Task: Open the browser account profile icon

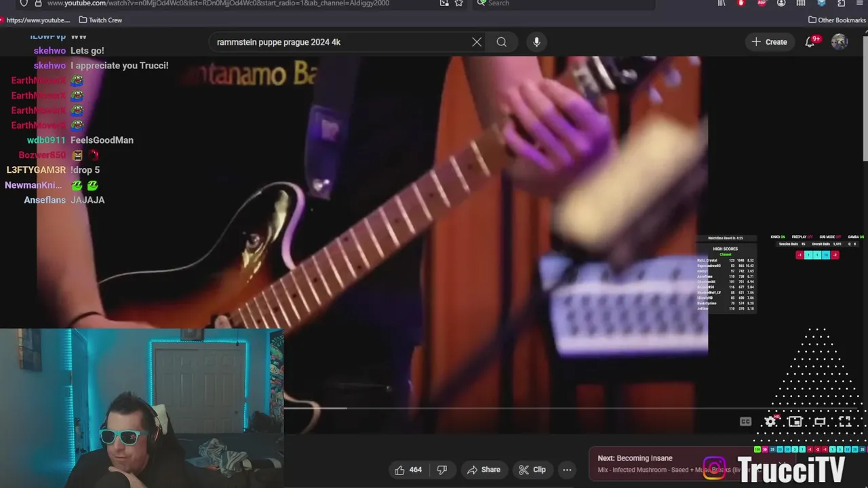Action: (781, 3)
